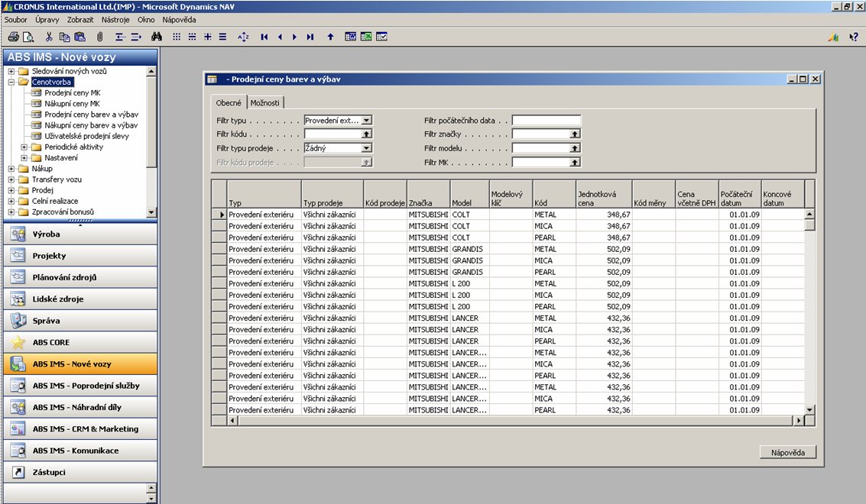Viewport: 866px width, 504px height.
Task: Click the Jednotková cena column header
Action: coord(604,194)
